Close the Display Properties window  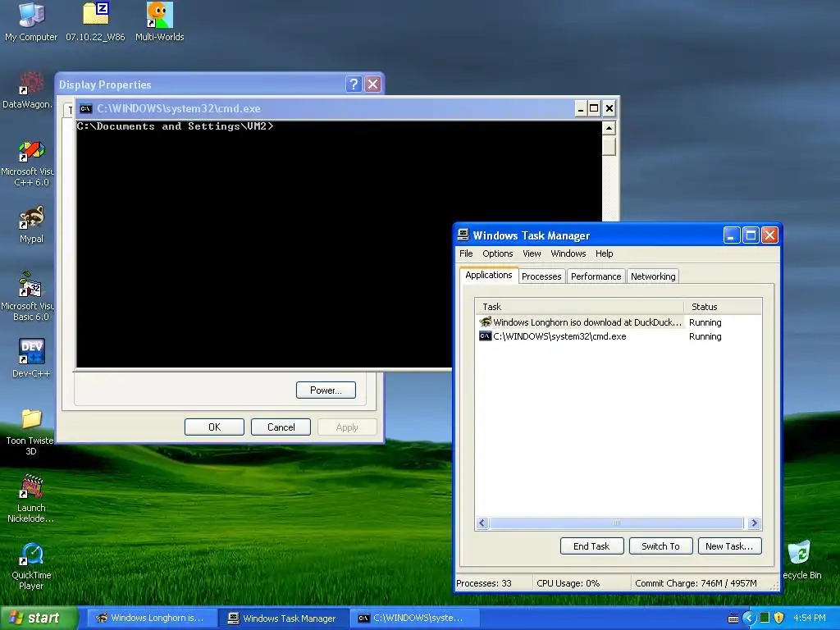point(373,84)
